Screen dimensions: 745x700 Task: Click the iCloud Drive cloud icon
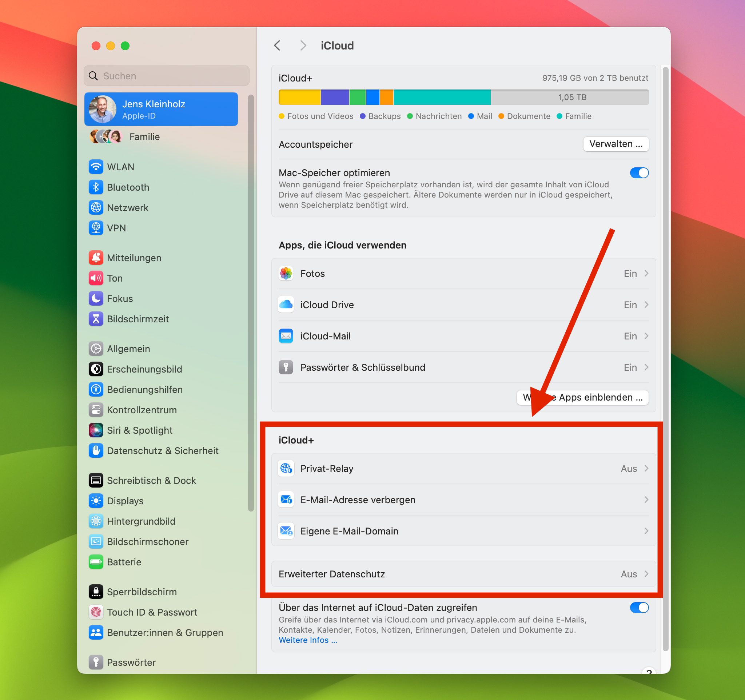(286, 304)
